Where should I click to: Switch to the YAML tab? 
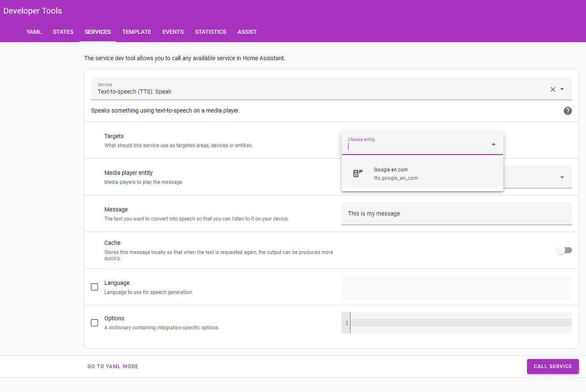[x=34, y=32]
